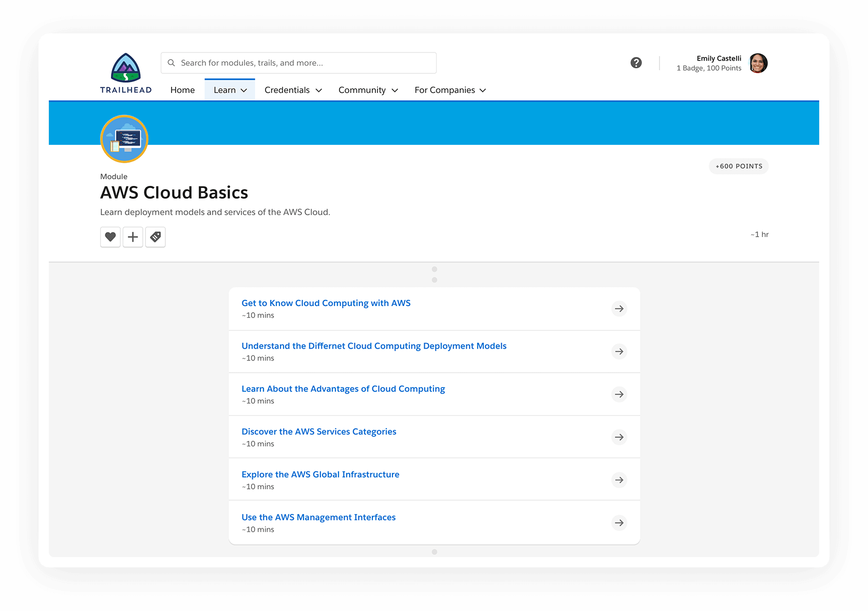Image resolution: width=868 pixels, height=611 pixels.
Task: Expand the Learn dropdown menu
Action: [x=230, y=90]
